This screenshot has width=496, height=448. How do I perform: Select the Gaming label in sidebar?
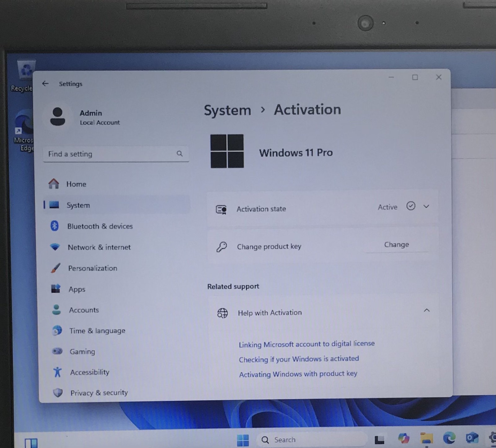click(x=82, y=352)
